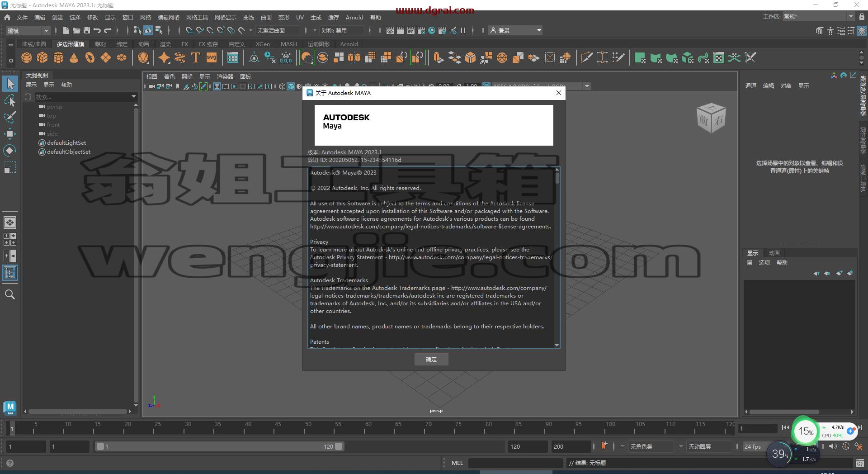Image resolution: width=868 pixels, height=474 pixels.
Task: Click the Save Scene disk icon
Action: coord(87,30)
